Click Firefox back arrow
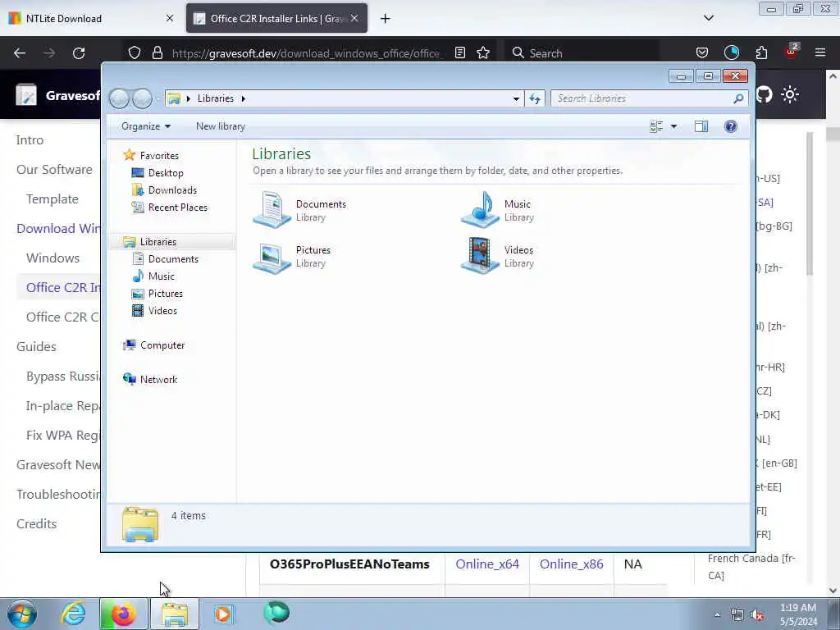This screenshot has height=630, width=840. click(20, 53)
